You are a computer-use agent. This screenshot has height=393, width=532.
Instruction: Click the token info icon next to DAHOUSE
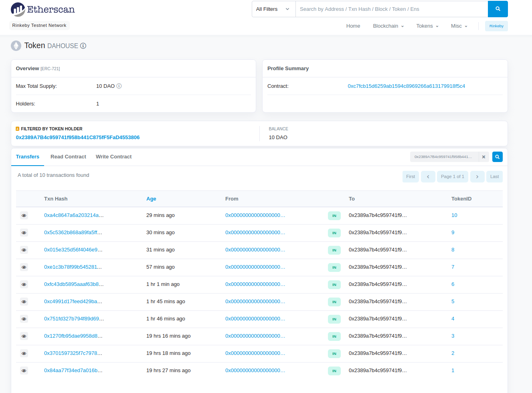pos(83,46)
